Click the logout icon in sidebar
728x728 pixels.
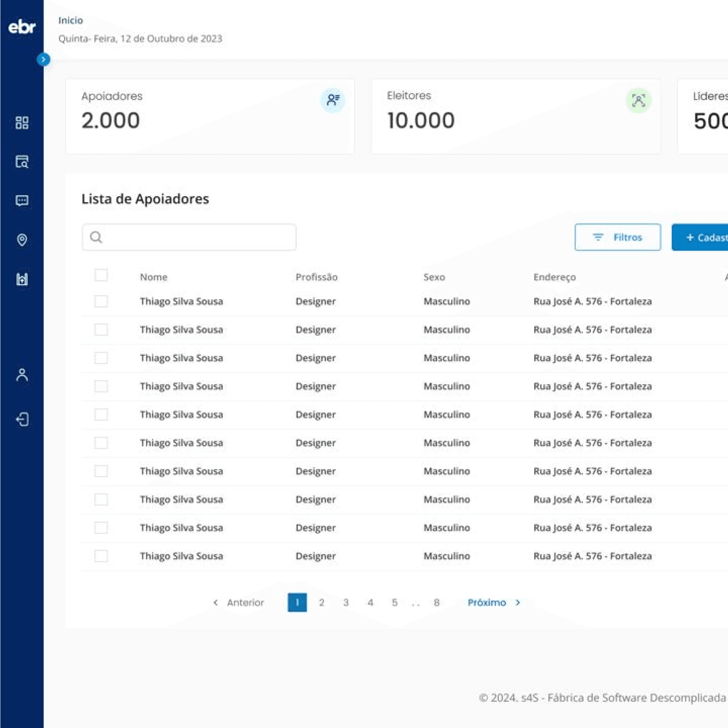click(22, 419)
